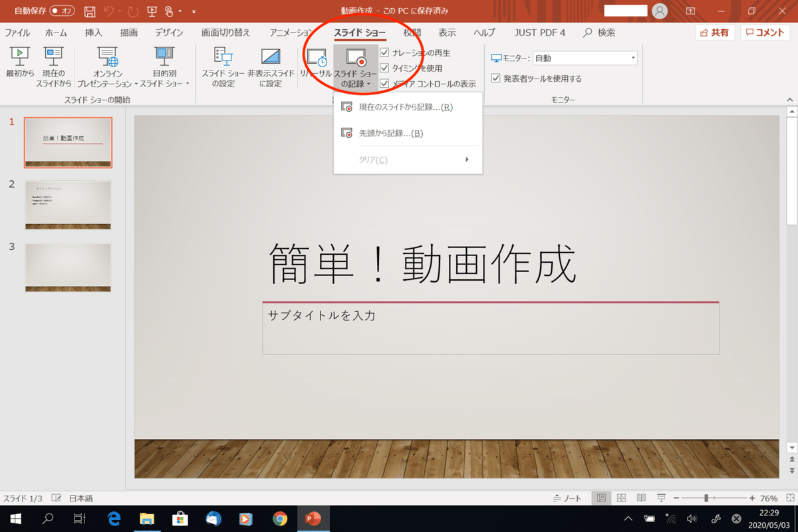Screen dimensions: 798x532
Task: Open File Explorer from taskbar
Action: coord(146,519)
